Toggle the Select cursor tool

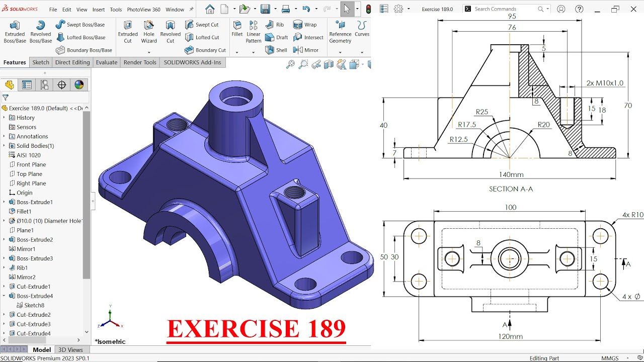pyautogui.click(x=347, y=9)
